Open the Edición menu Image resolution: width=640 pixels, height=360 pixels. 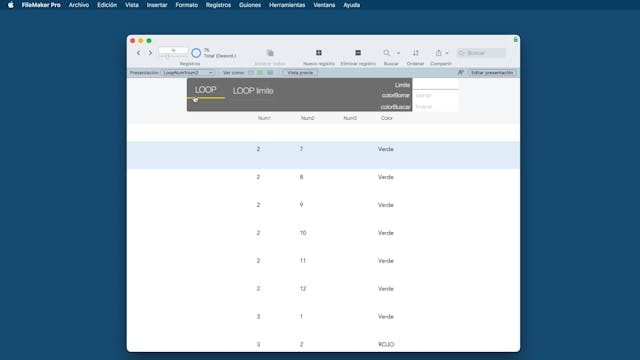point(107,5)
